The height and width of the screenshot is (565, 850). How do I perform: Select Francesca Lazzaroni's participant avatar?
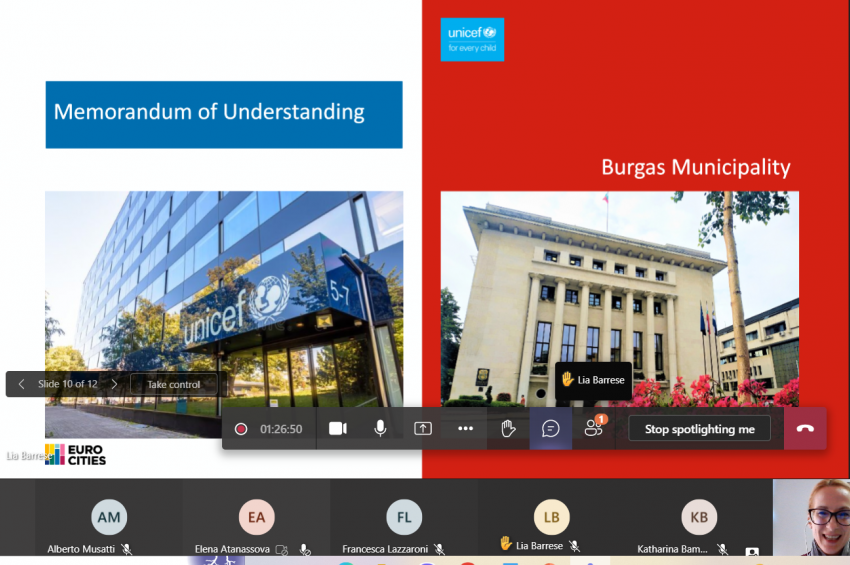coord(404,517)
